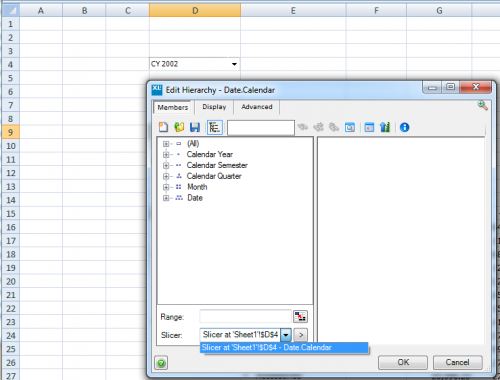Click the OK button
The height and width of the screenshot is (380, 500).
[x=403, y=362]
